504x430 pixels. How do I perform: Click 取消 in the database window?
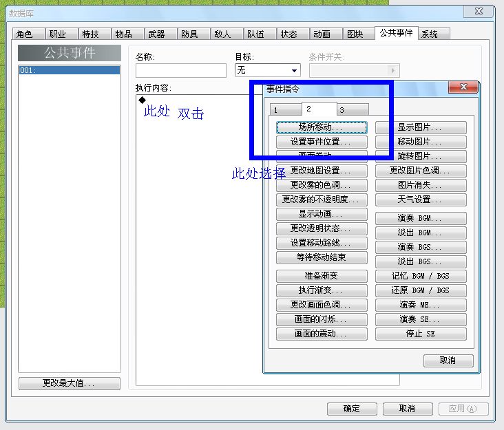[408, 409]
